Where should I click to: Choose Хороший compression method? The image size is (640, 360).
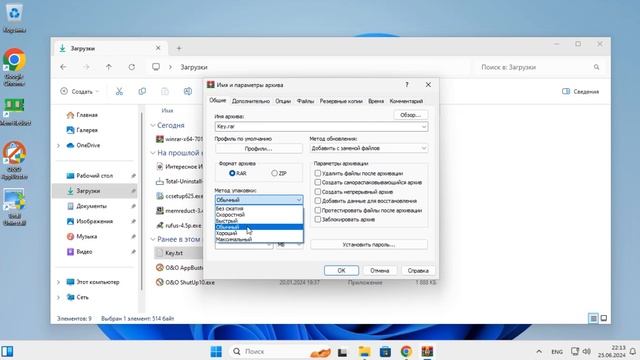tap(259, 233)
